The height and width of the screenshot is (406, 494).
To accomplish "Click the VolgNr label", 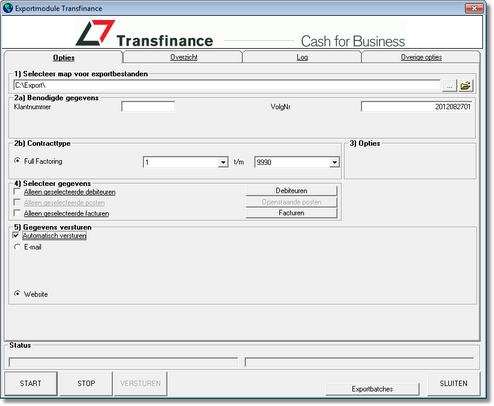I will point(280,107).
